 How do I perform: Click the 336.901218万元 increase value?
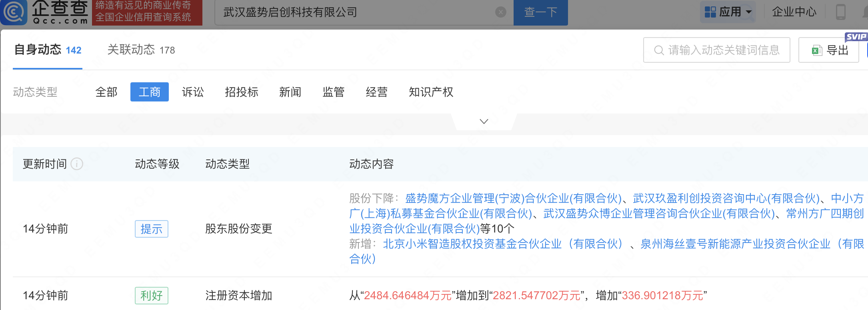(x=662, y=296)
